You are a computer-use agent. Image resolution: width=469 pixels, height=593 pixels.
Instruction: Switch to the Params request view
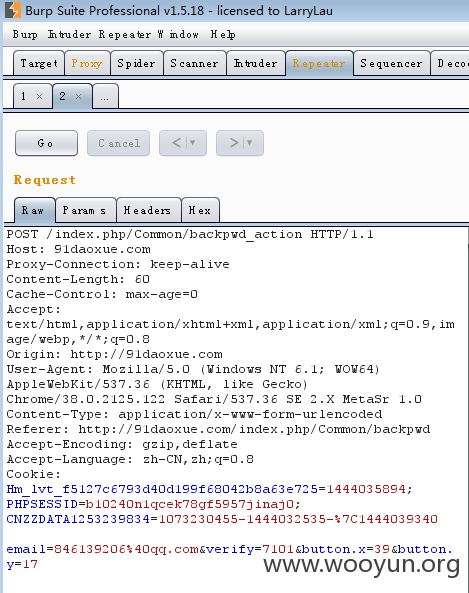click(x=85, y=210)
